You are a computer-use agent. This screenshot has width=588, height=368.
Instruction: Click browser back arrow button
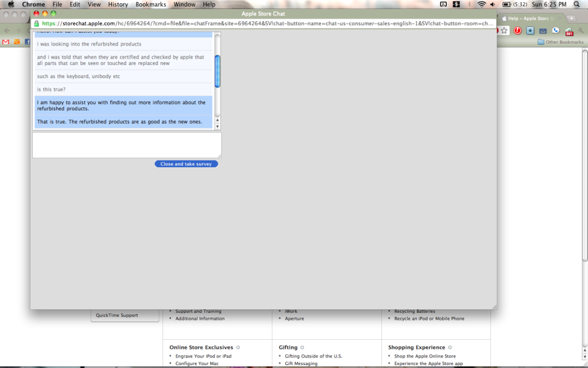(x=7, y=31)
